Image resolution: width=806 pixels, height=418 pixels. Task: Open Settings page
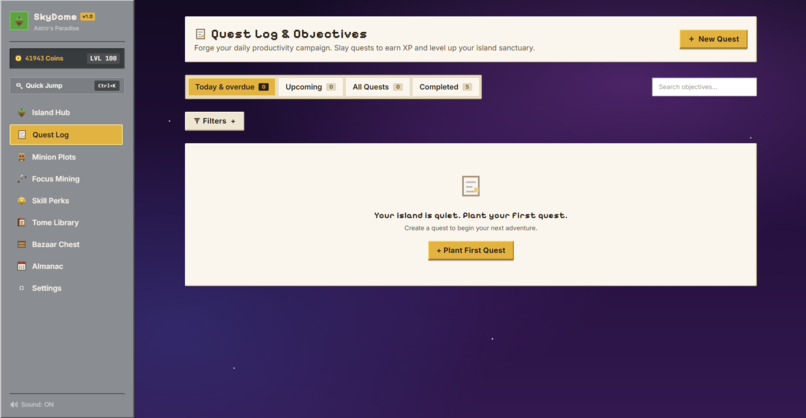pos(66,288)
